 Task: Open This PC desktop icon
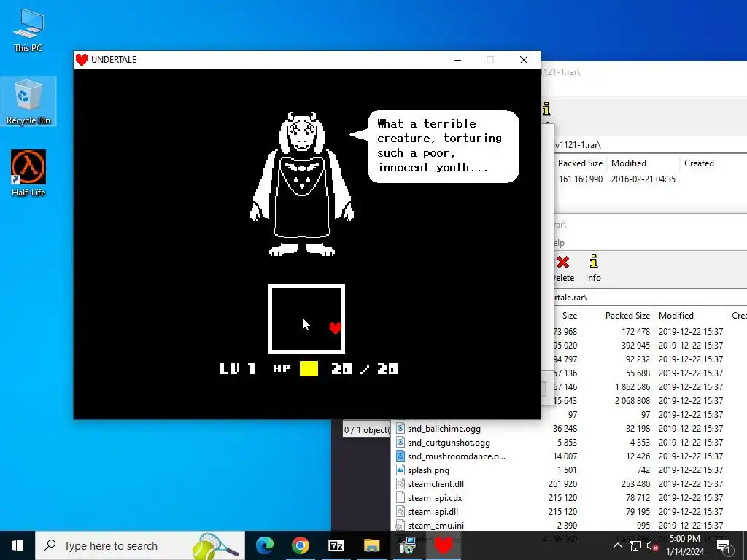point(28,30)
